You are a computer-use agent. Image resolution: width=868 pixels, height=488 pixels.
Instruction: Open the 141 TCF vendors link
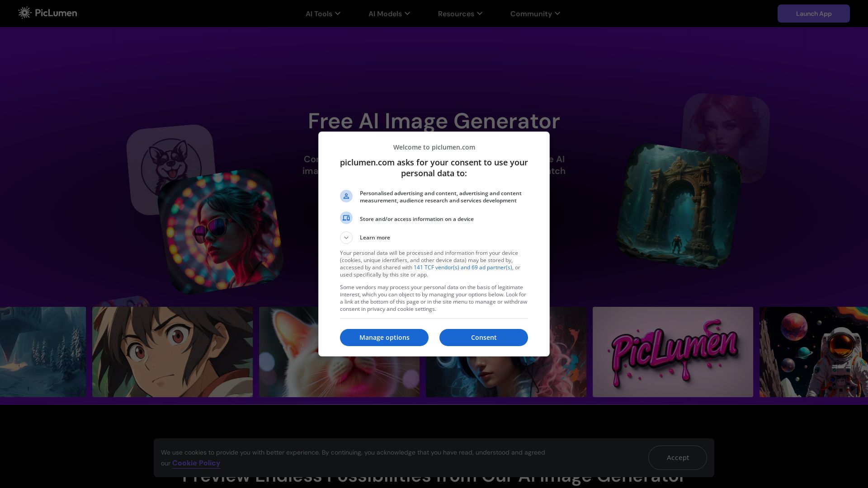click(462, 267)
